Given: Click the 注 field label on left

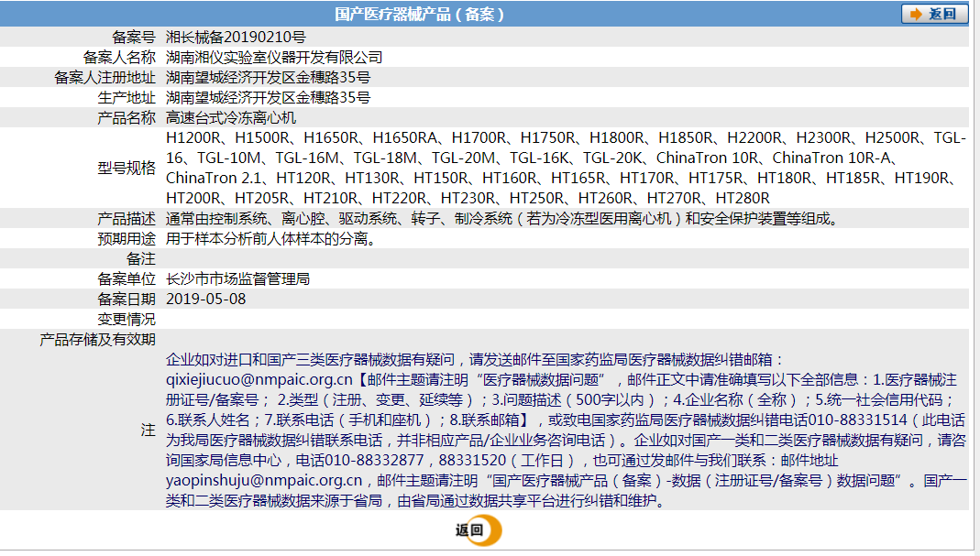Looking at the screenshot, I should (148, 429).
